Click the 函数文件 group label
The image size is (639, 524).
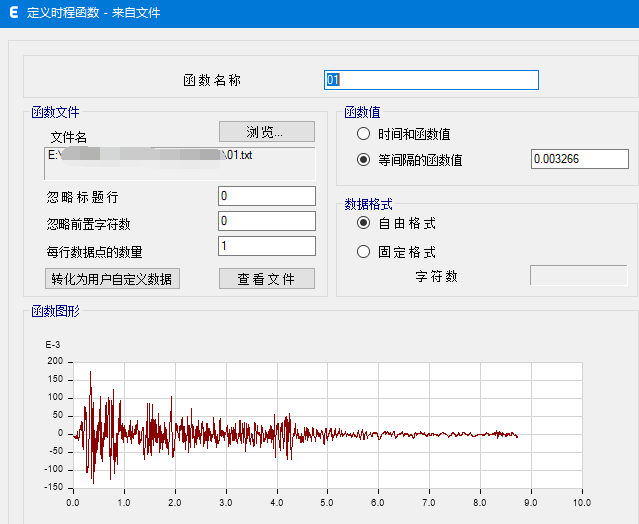point(56,112)
